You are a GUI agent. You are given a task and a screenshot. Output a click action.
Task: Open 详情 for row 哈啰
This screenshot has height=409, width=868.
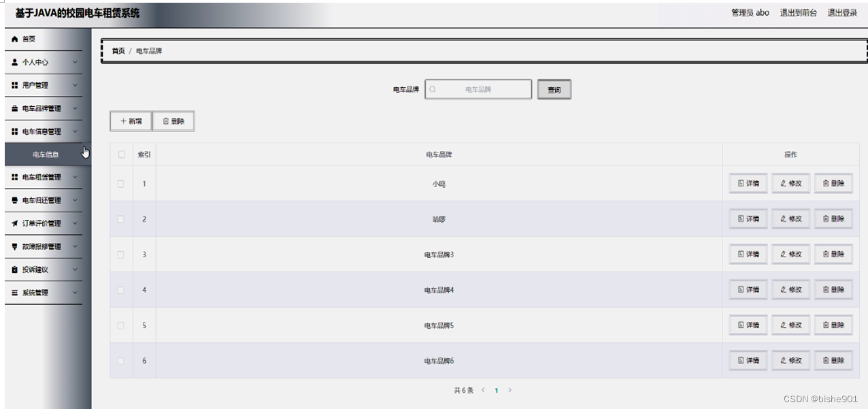pyautogui.click(x=748, y=218)
